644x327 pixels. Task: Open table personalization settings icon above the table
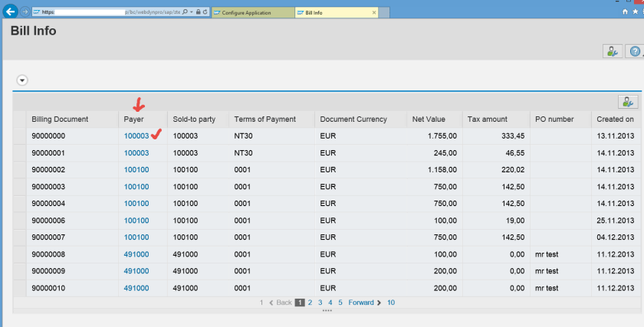pos(627,102)
